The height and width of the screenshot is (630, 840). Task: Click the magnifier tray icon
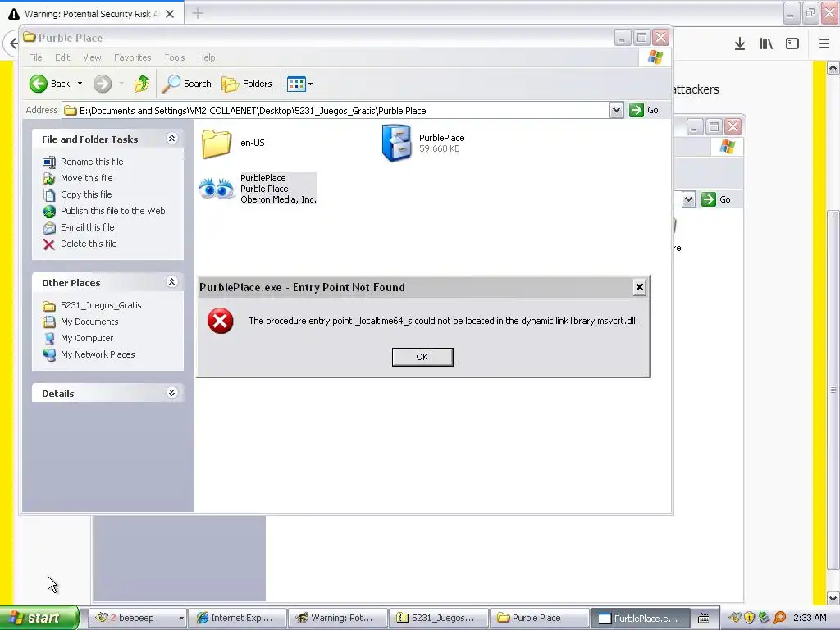(x=779, y=619)
